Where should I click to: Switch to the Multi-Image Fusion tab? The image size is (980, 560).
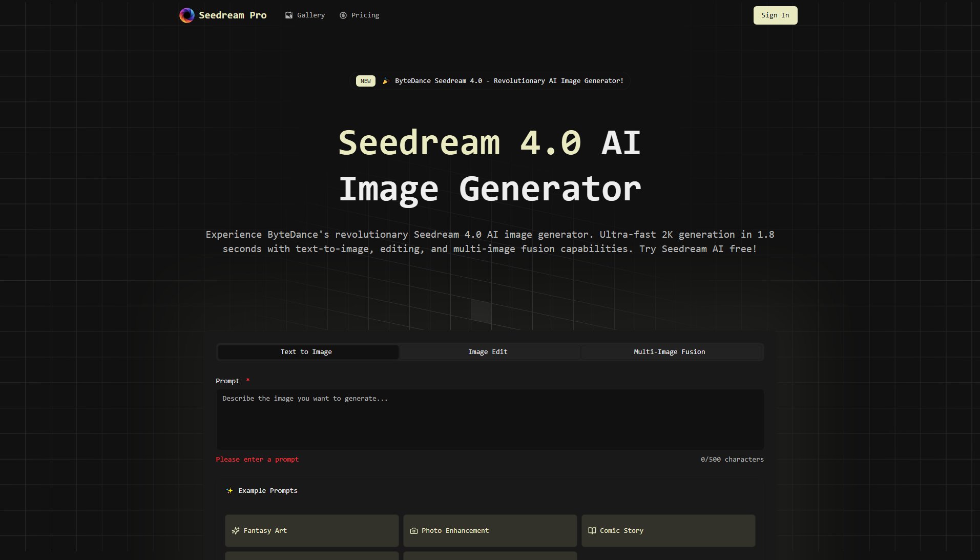coord(671,352)
